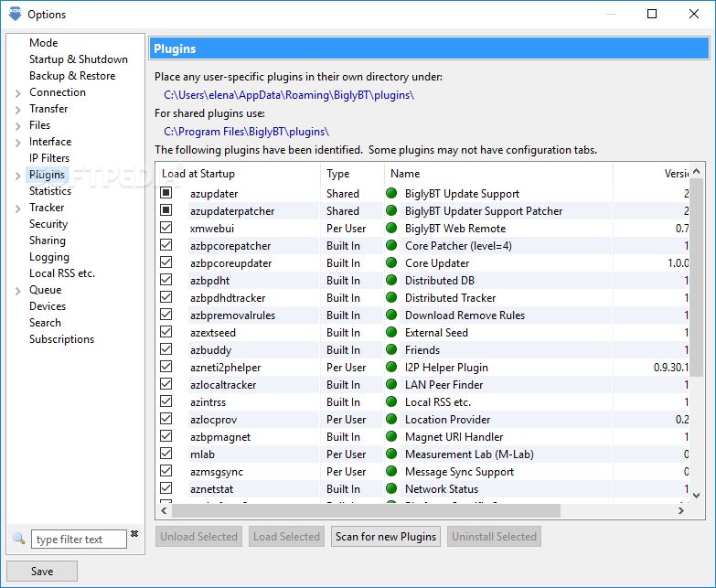Click green status dot for Location Provider
716x588 pixels.
[391, 419]
